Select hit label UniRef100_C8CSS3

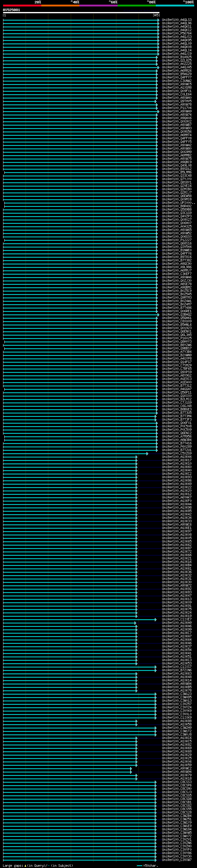point(176,782)
